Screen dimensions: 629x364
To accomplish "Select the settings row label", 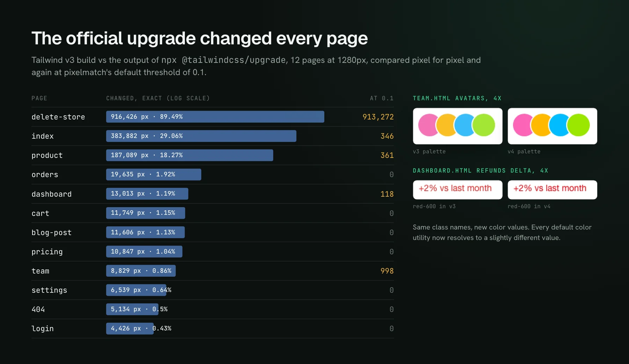I will 49,290.
